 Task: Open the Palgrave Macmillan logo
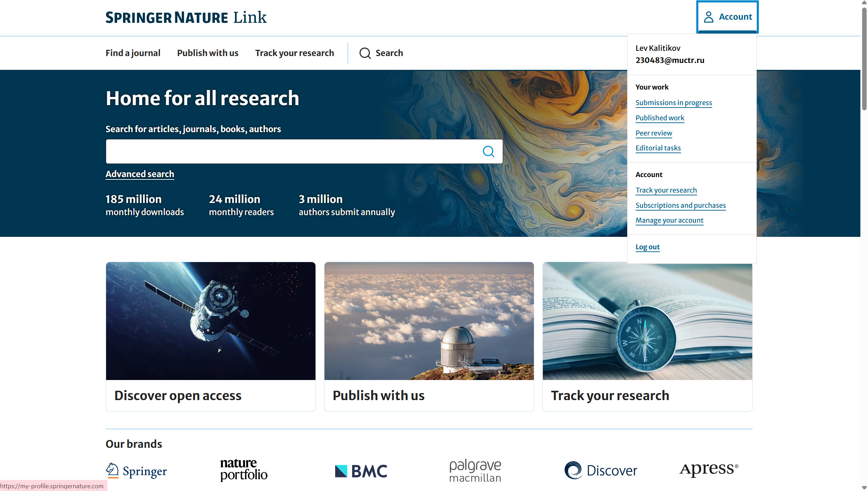click(x=475, y=471)
